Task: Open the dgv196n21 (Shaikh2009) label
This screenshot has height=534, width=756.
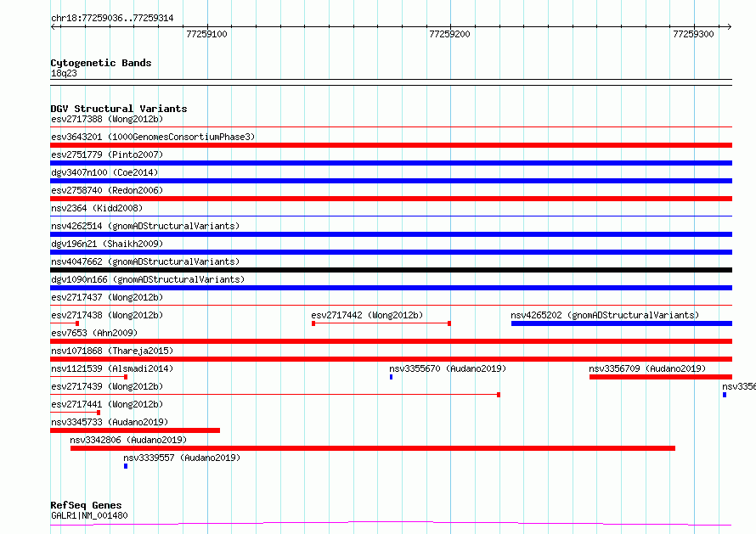Action: [107, 244]
